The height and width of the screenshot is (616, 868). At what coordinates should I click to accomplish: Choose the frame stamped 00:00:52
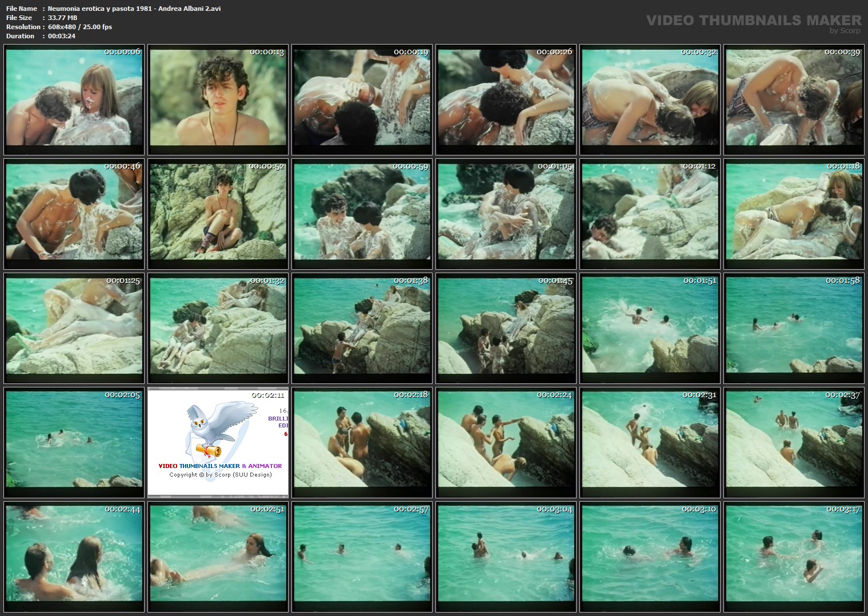pyautogui.click(x=218, y=214)
